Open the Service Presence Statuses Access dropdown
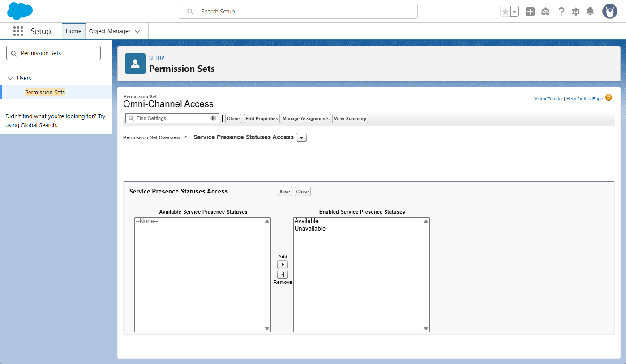626x364 pixels. 301,137
